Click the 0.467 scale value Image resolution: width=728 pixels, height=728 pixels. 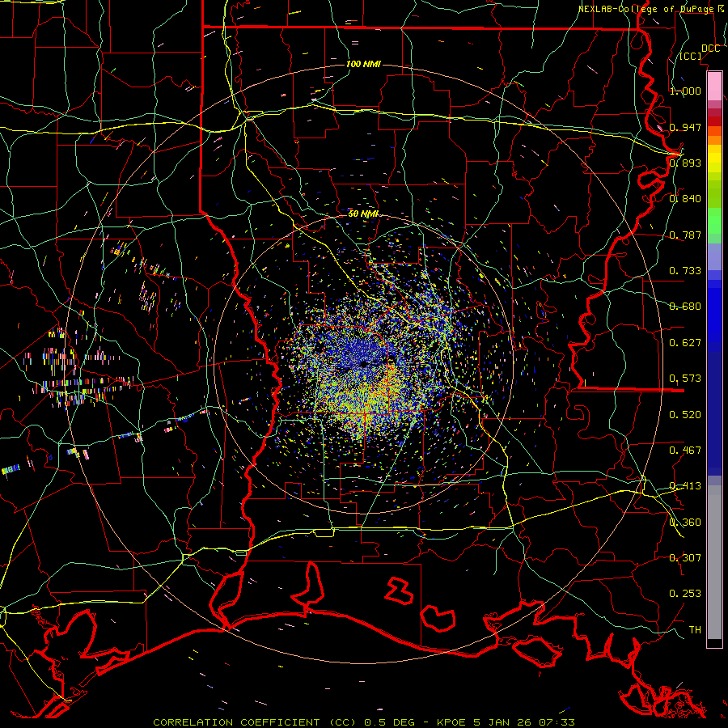point(685,450)
